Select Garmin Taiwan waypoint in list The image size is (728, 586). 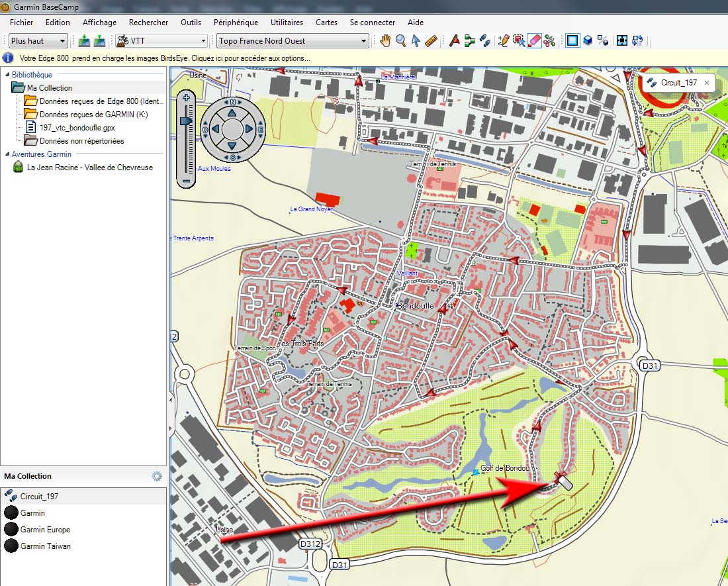point(46,546)
